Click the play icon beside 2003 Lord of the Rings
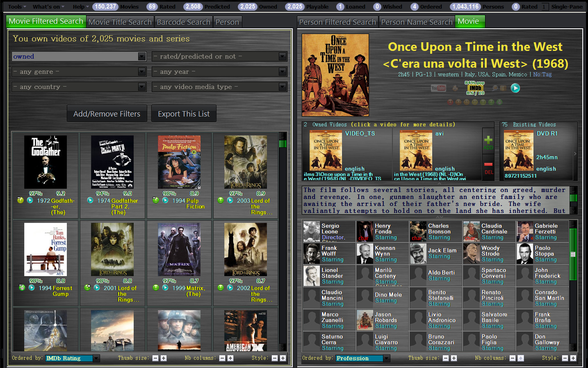588x368 pixels. [230, 200]
